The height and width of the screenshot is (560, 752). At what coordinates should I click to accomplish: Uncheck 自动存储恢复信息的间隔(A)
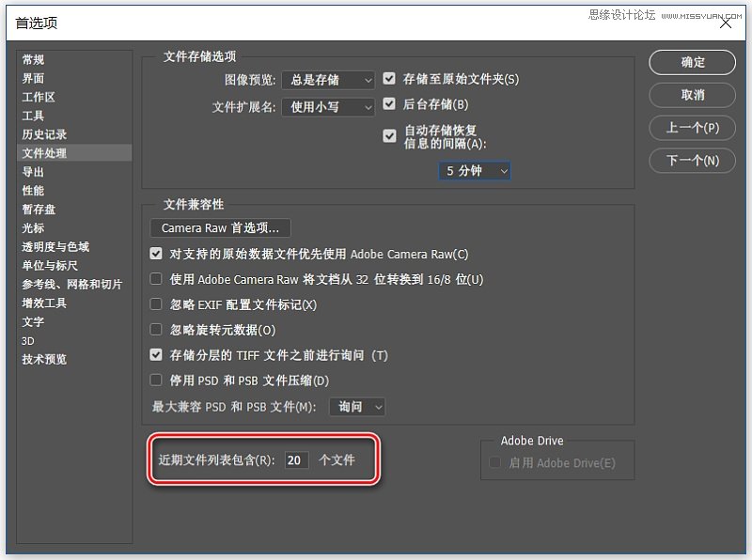(x=390, y=135)
